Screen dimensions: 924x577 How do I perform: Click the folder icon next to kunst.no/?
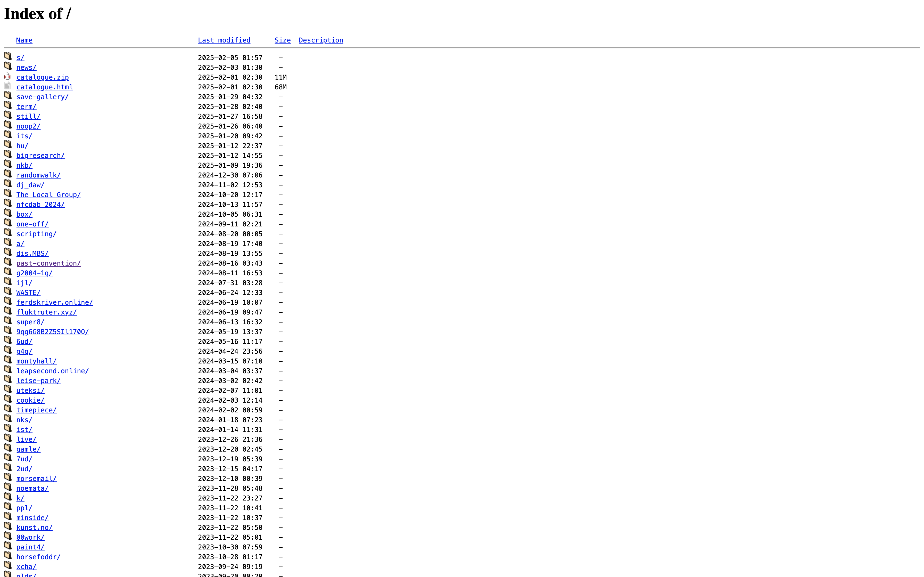[8, 526]
